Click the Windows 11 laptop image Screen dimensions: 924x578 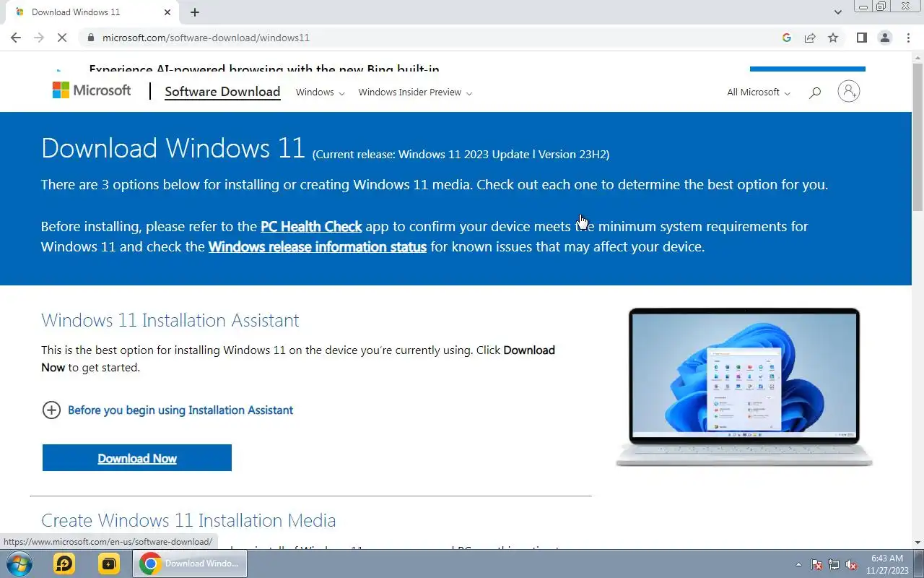tap(744, 387)
